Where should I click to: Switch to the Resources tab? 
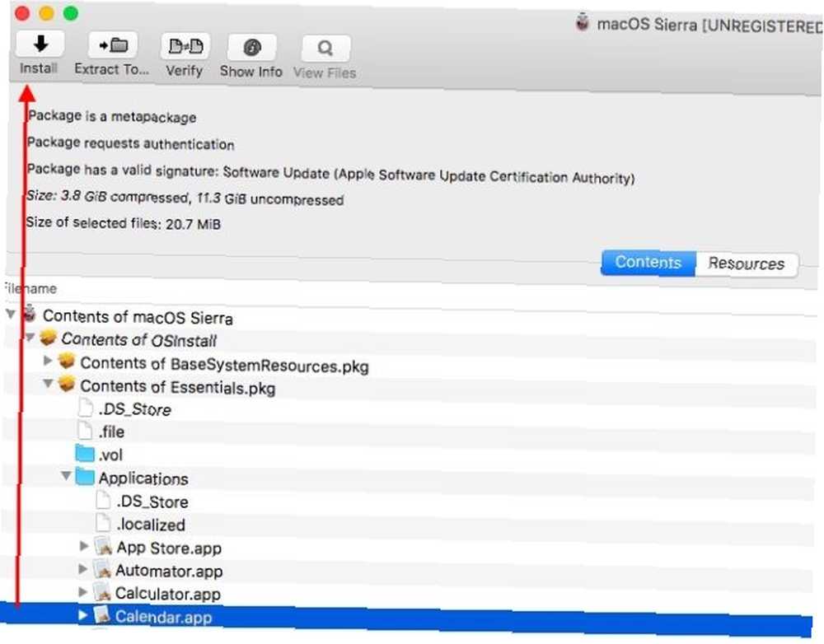pos(747,264)
